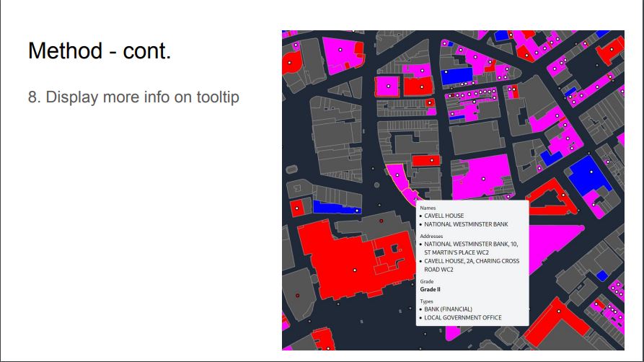Click the bold 'Grade II' value
The image size is (644, 362).
430,289
